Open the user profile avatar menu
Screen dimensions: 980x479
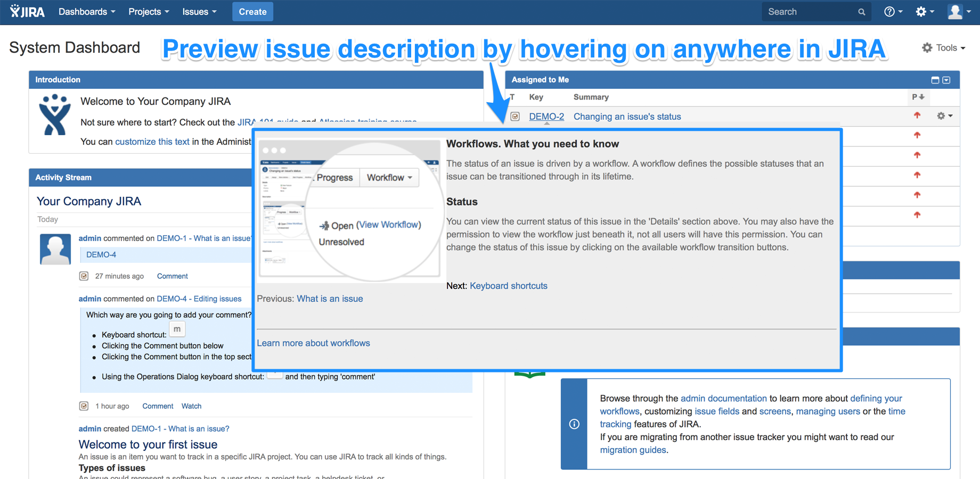click(959, 12)
